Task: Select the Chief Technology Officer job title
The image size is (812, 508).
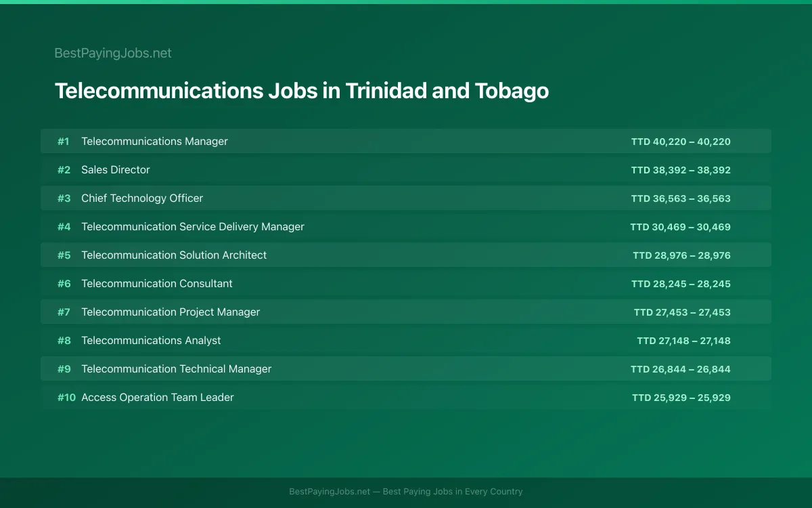Action: 142,198
